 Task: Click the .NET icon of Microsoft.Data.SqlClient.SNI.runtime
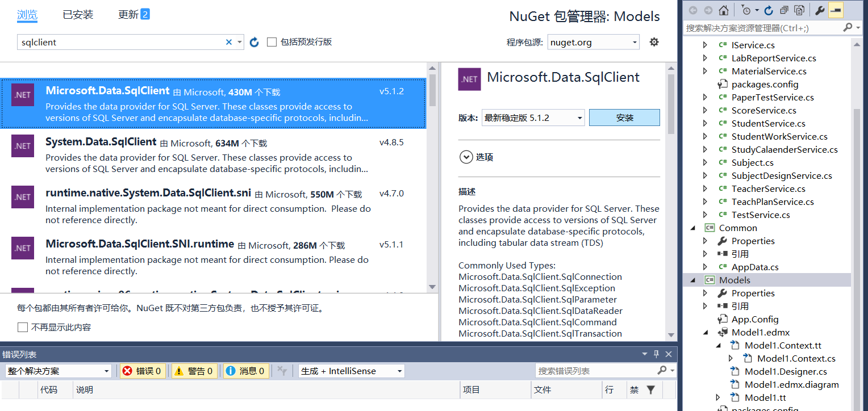point(23,248)
